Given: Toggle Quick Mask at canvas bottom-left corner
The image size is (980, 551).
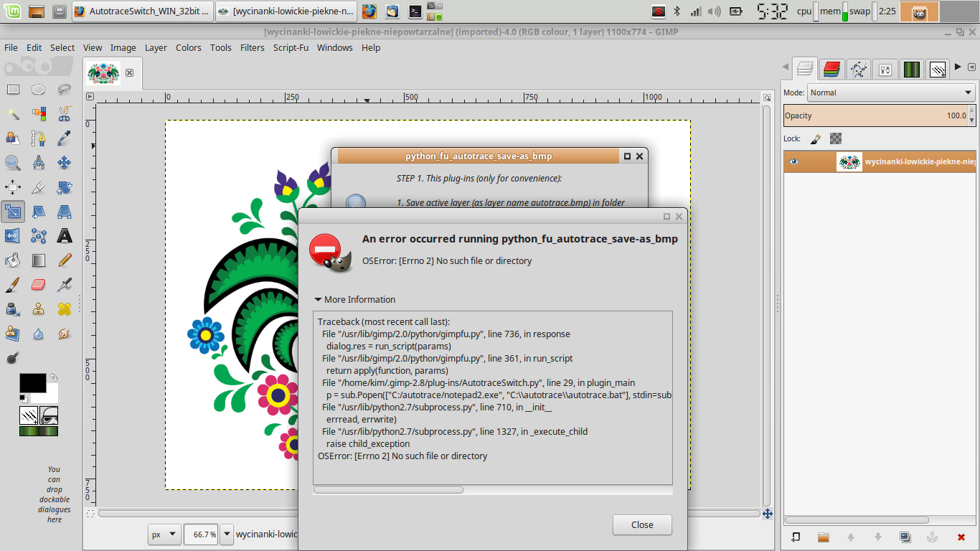Looking at the screenshot, I should point(90,514).
